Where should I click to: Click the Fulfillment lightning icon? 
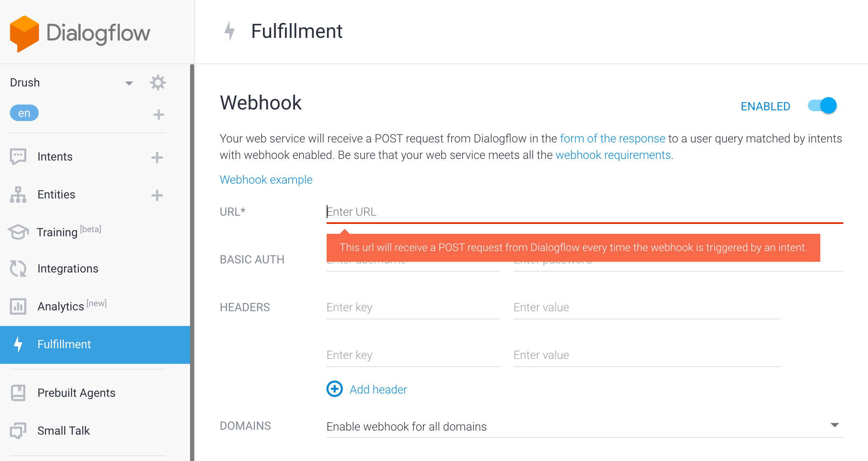pyautogui.click(x=17, y=344)
